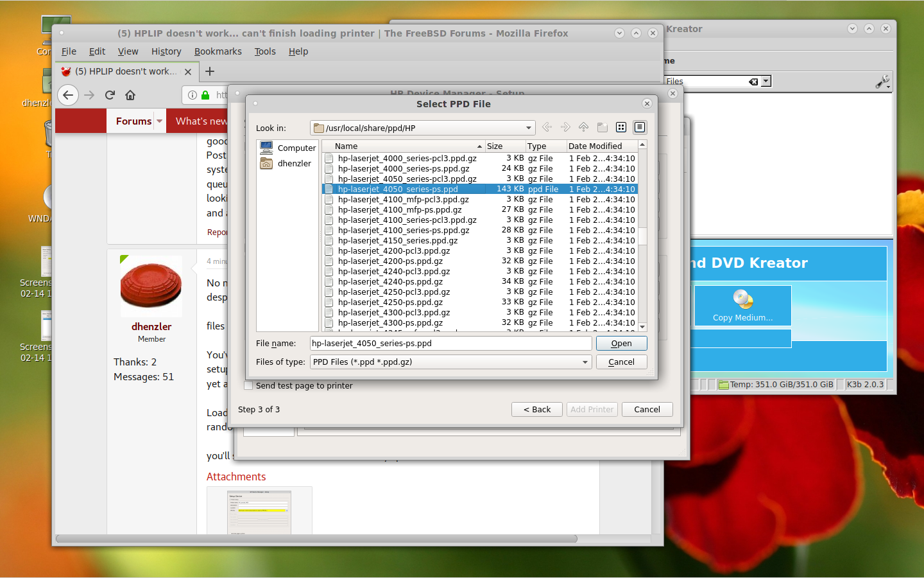This screenshot has width=924, height=578.
Task: Select hp-laserjet_4150_series.ppd.gz
Action: pos(398,240)
